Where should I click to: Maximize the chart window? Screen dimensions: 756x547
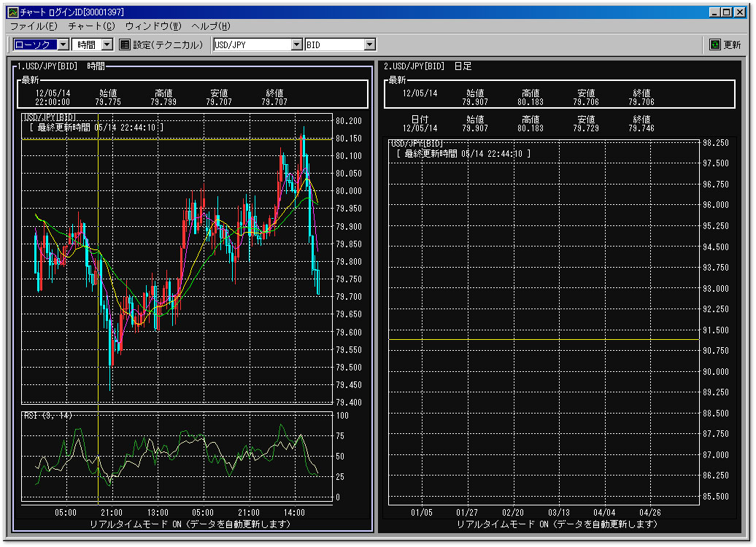[x=727, y=12]
